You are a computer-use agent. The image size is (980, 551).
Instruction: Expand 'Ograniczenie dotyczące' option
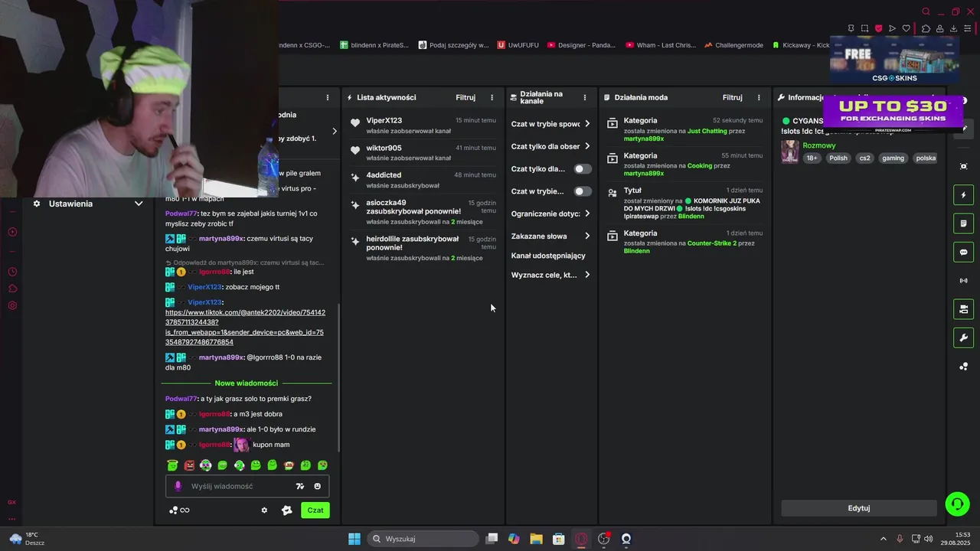(550, 214)
